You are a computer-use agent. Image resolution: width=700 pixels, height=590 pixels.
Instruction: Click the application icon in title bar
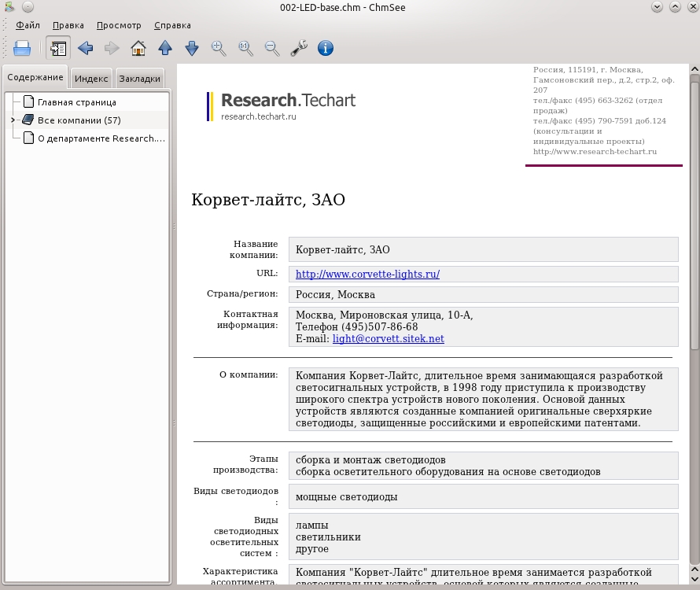tap(9, 7)
